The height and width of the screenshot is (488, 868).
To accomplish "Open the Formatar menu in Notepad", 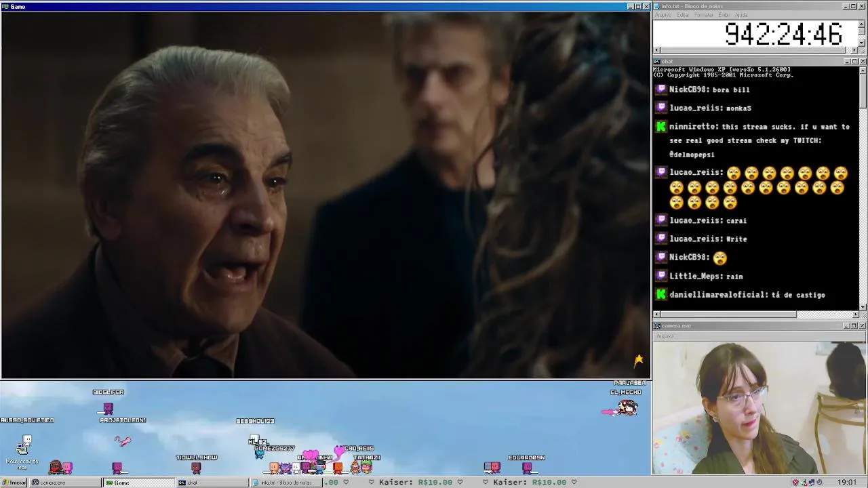I will (x=704, y=15).
